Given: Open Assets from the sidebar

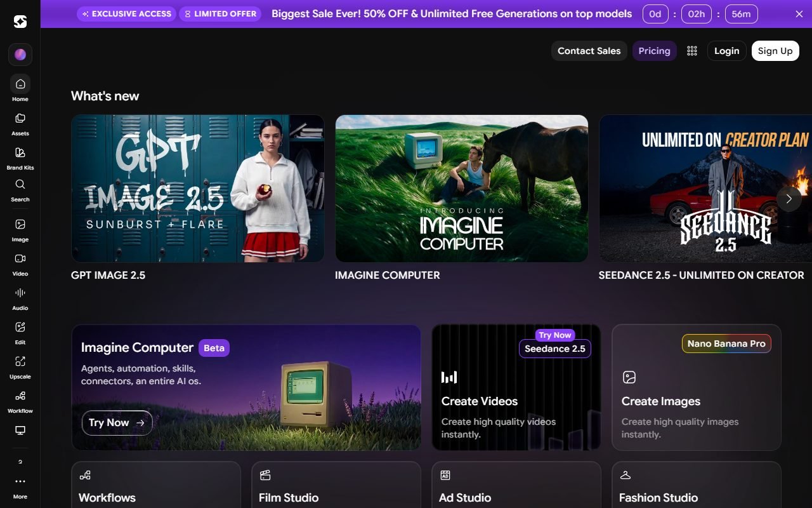Looking at the screenshot, I should 20,124.
